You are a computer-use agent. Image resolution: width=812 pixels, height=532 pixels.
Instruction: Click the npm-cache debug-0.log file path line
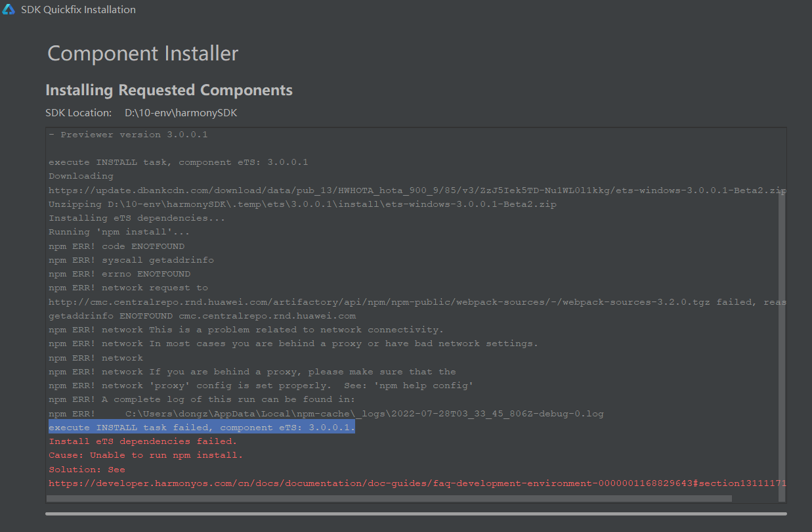(x=326, y=414)
